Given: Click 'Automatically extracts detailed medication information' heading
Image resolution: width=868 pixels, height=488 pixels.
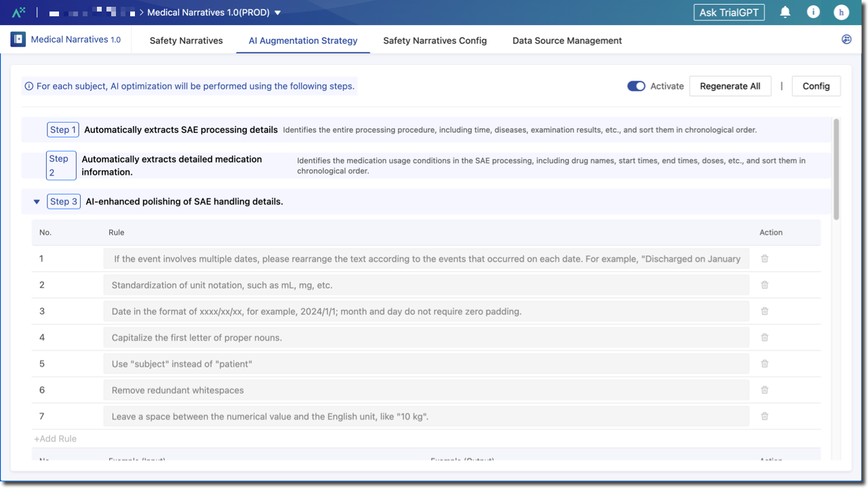Looking at the screenshot, I should (172, 165).
